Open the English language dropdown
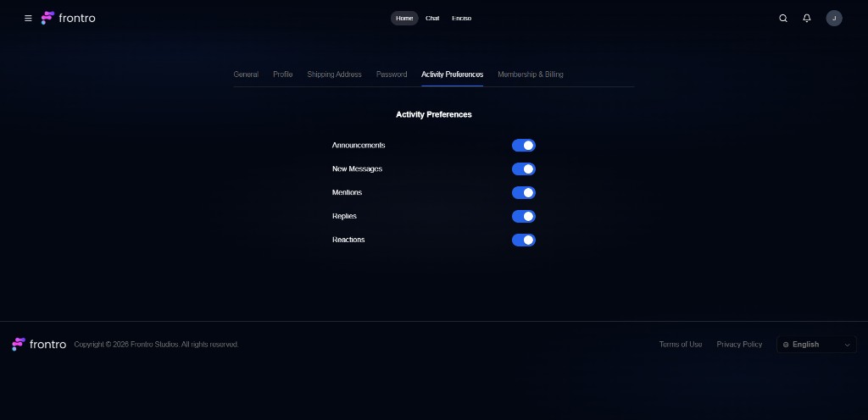This screenshot has height=420, width=868. pyautogui.click(x=816, y=345)
